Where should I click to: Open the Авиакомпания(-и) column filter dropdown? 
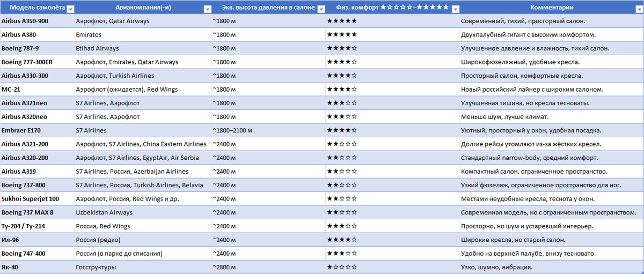point(208,9)
